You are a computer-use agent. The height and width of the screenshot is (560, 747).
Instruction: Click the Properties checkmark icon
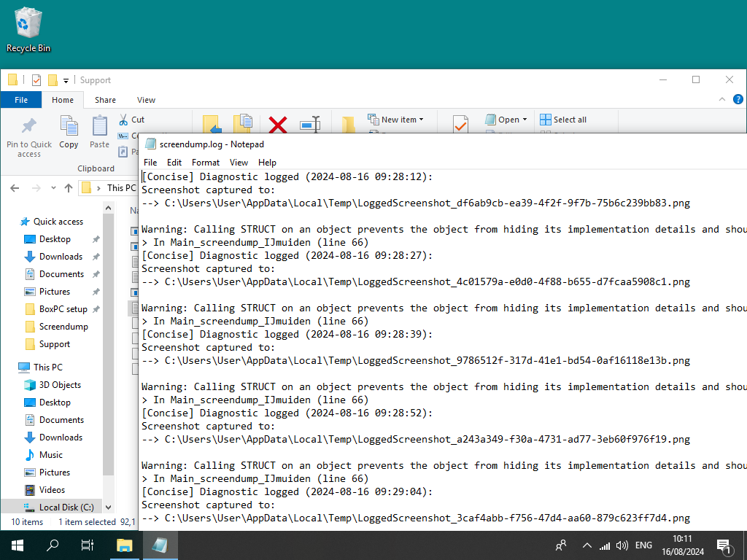[460, 124]
